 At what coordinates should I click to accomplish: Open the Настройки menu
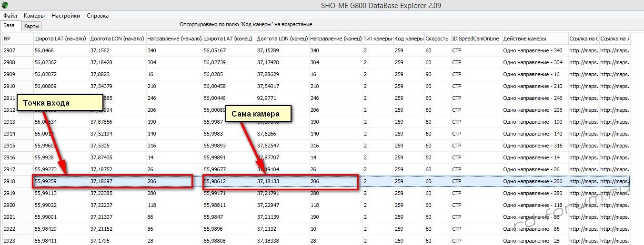(x=66, y=16)
